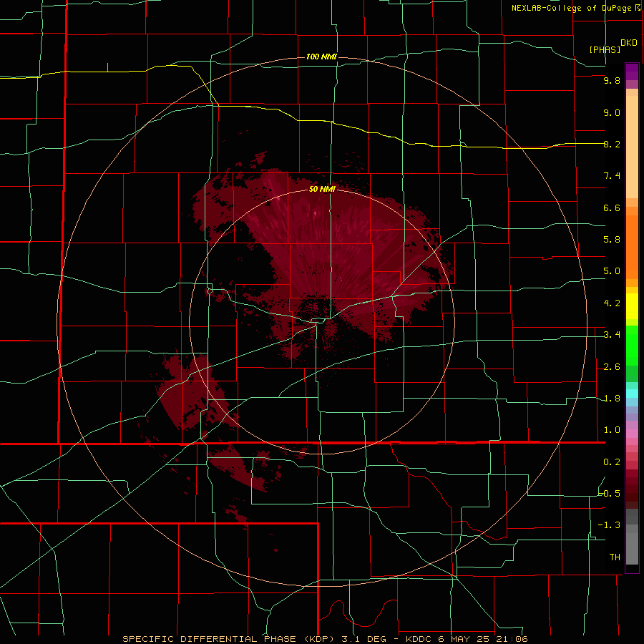Select the 9.8 value on the scale
The height and width of the screenshot is (644, 644).
(612, 80)
